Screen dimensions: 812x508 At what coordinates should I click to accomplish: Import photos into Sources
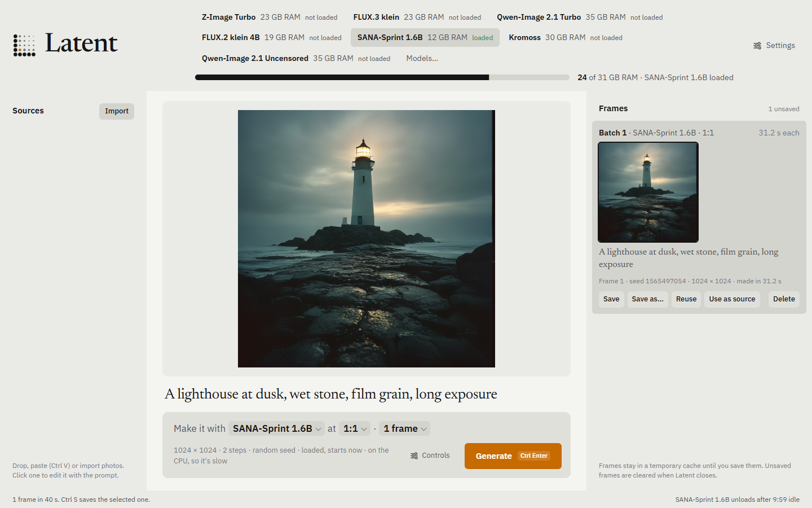point(117,111)
